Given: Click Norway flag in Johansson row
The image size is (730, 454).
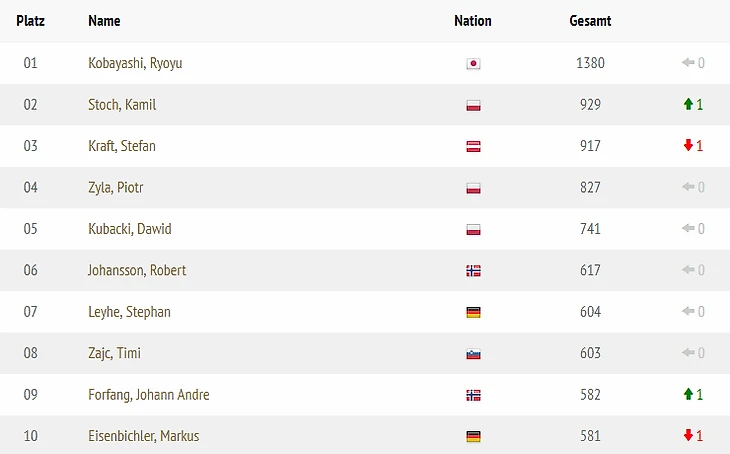Looking at the screenshot, I should coord(473,271).
